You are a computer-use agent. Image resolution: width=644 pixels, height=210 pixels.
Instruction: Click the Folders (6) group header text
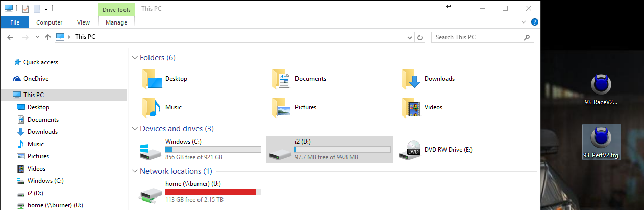pyautogui.click(x=158, y=58)
